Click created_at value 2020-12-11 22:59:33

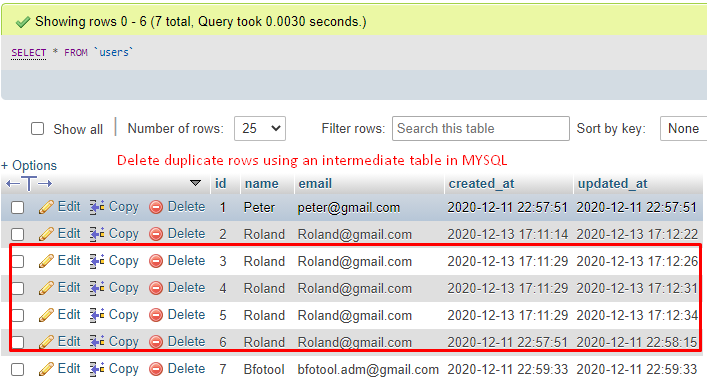[x=508, y=370]
